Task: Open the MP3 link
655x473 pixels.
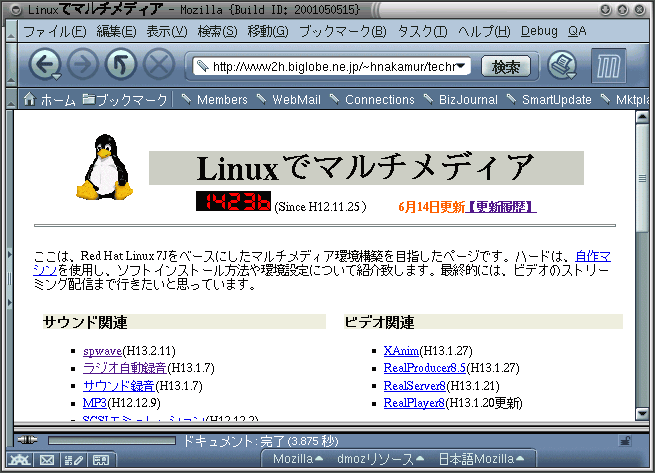Action: point(95,403)
